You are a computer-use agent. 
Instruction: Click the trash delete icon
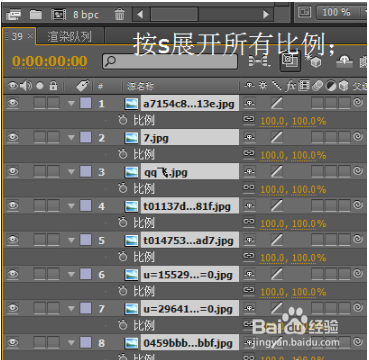[x=119, y=14]
